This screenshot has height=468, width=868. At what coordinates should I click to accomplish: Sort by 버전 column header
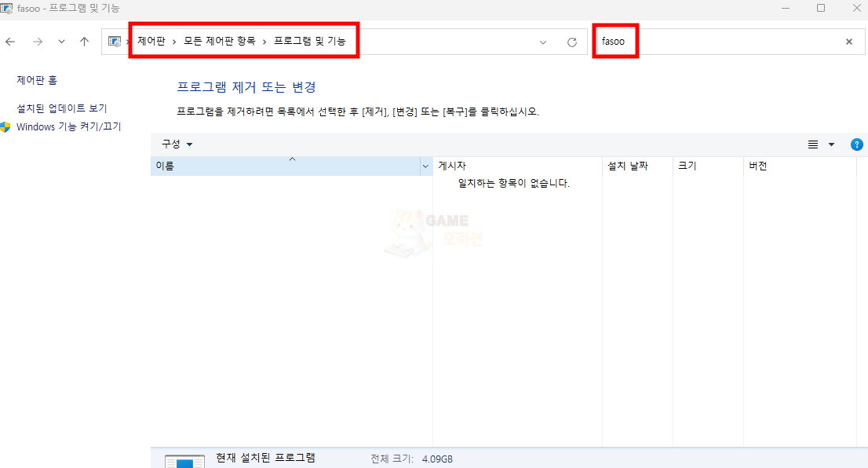pyautogui.click(x=800, y=166)
